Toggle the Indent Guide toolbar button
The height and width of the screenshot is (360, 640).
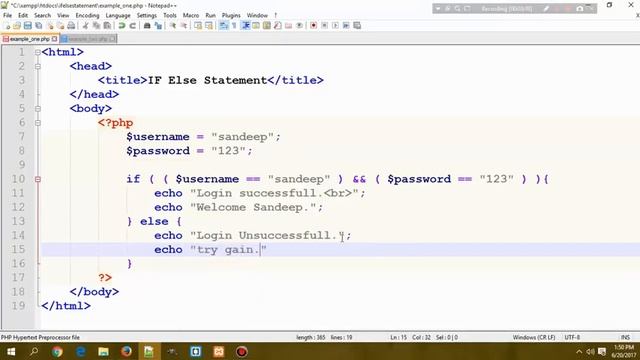(246, 26)
